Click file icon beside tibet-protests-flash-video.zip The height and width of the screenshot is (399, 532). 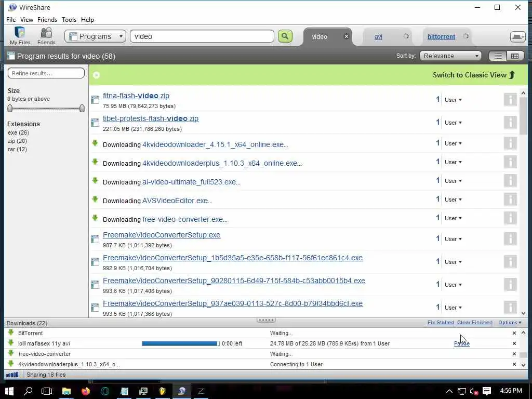(95, 123)
